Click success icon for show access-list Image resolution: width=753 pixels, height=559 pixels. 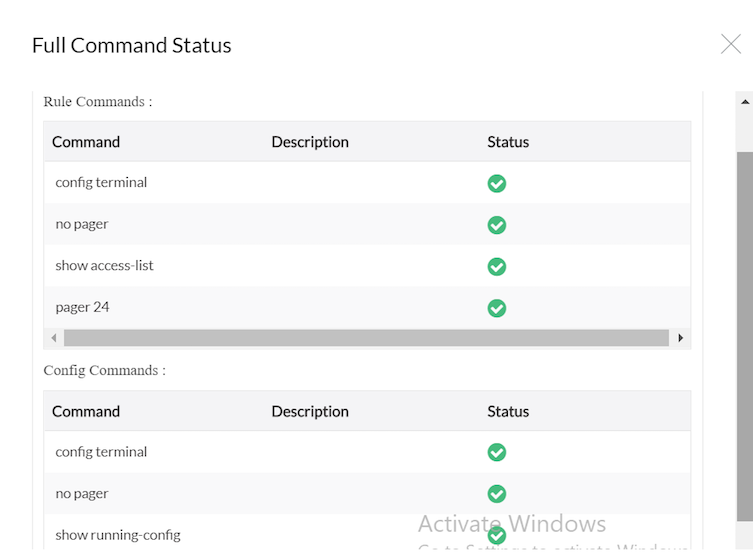pyautogui.click(x=496, y=266)
